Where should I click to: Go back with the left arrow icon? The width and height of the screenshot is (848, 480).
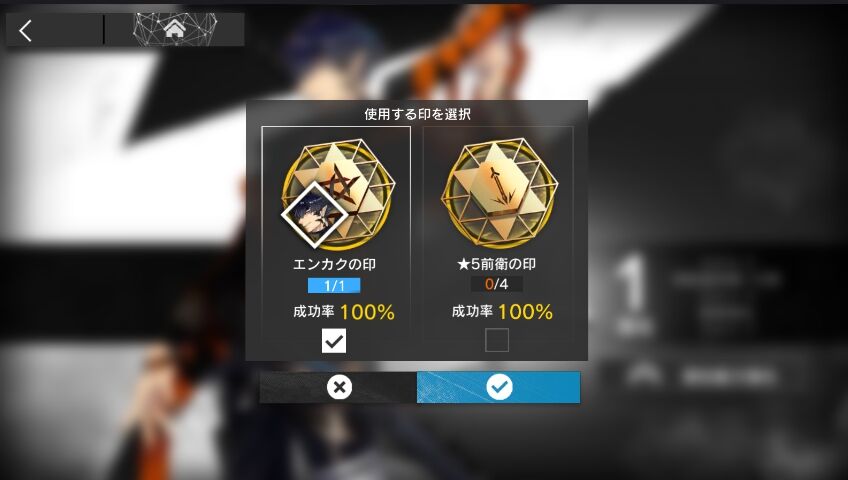click(25, 30)
